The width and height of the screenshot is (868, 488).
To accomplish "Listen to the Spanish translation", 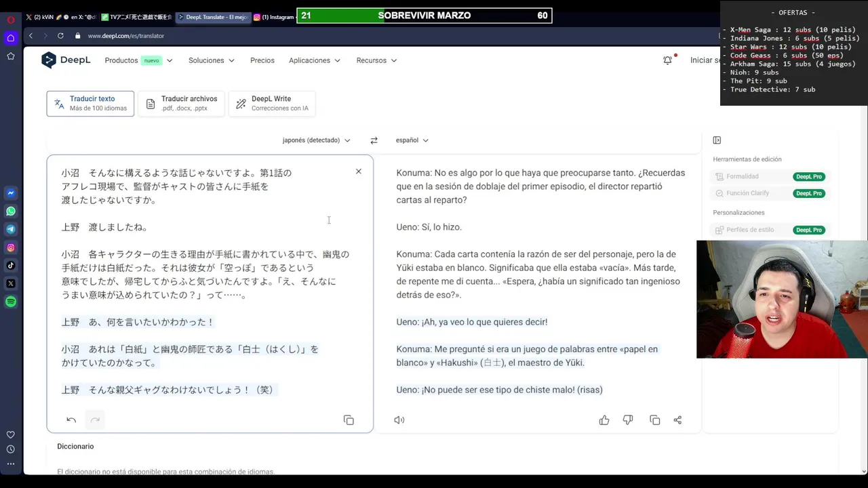I will (x=399, y=420).
